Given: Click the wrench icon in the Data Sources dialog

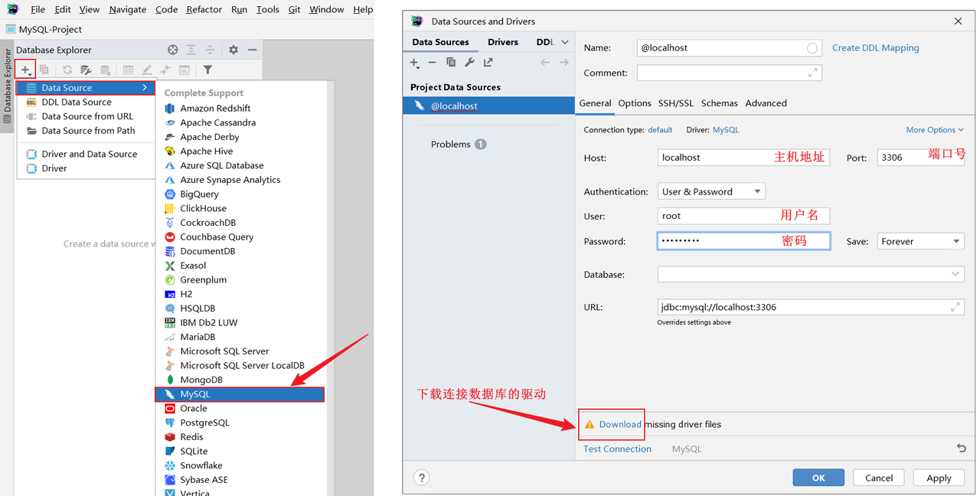Looking at the screenshot, I should pyautogui.click(x=469, y=63).
